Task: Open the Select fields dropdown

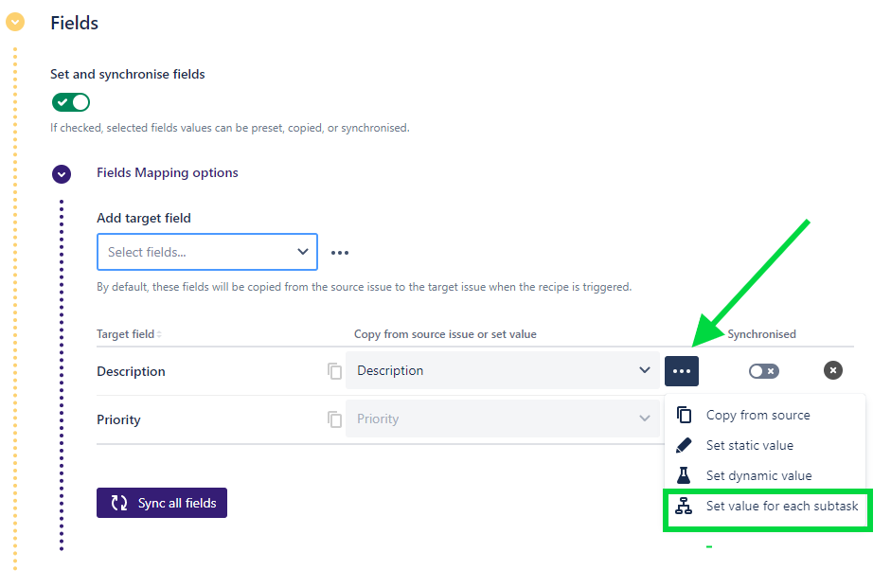Action: coord(207,252)
